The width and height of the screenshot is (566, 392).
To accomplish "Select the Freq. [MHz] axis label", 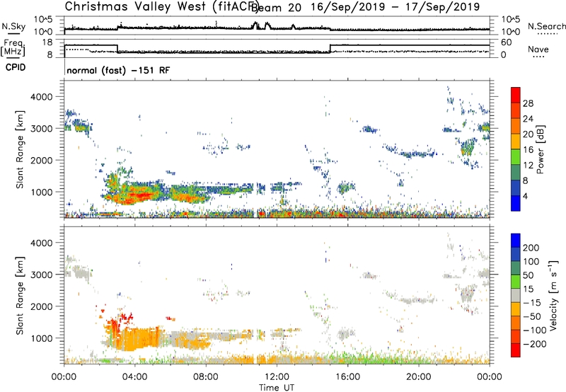I will point(13,48).
